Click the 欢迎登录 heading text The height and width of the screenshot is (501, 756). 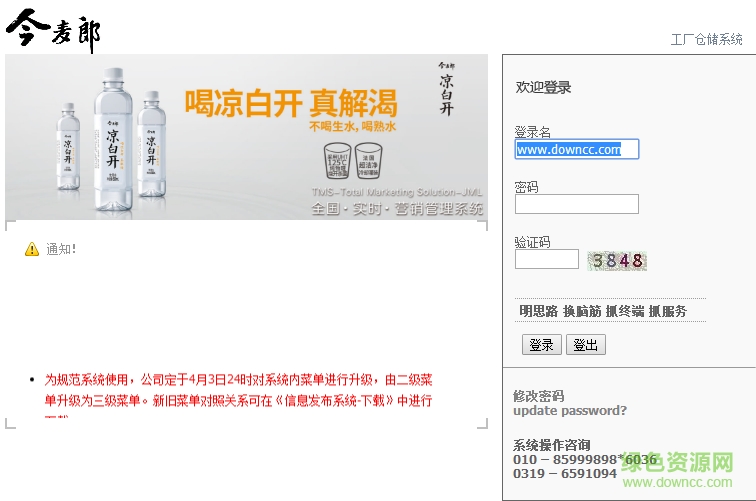[x=543, y=87]
